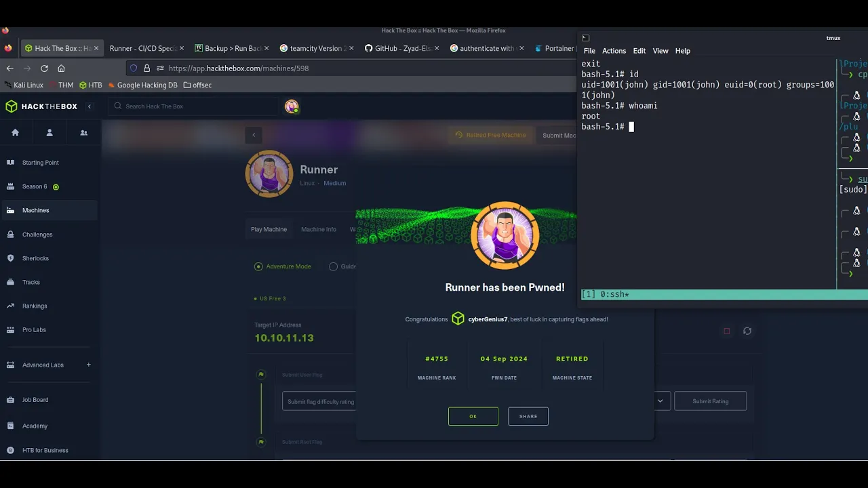Image resolution: width=868 pixels, height=488 pixels.
Task: Open Rankings in sidebar
Action: pyautogui.click(x=49, y=306)
